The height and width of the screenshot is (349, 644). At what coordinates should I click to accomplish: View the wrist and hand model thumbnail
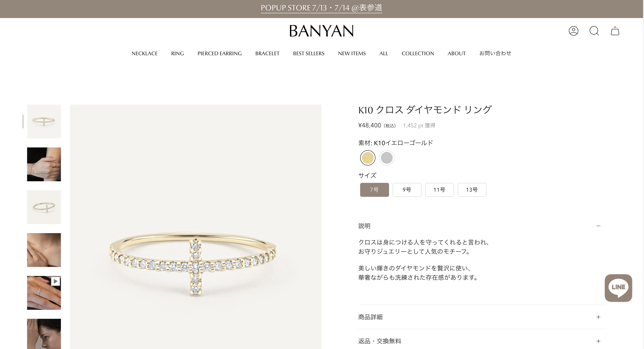click(44, 164)
